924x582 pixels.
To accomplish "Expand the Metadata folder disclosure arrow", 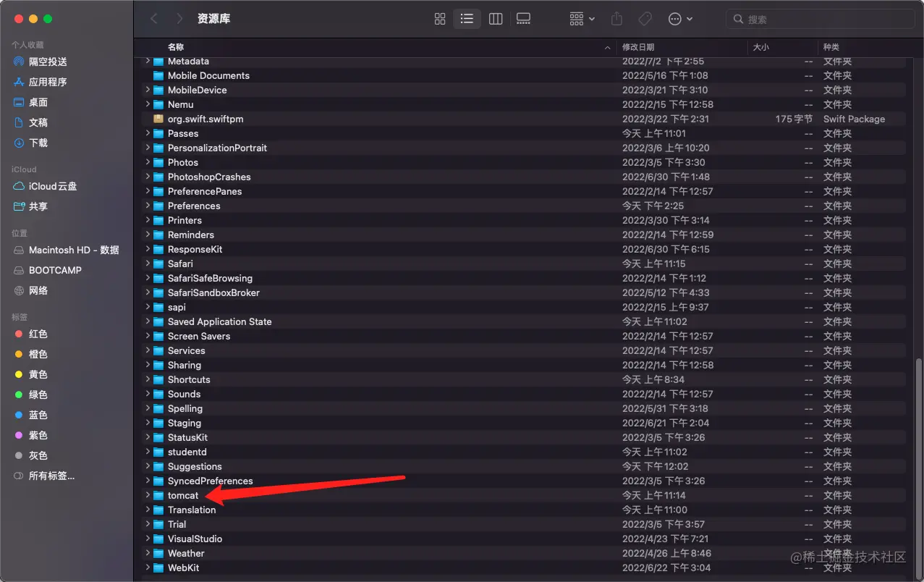I will (148, 61).
